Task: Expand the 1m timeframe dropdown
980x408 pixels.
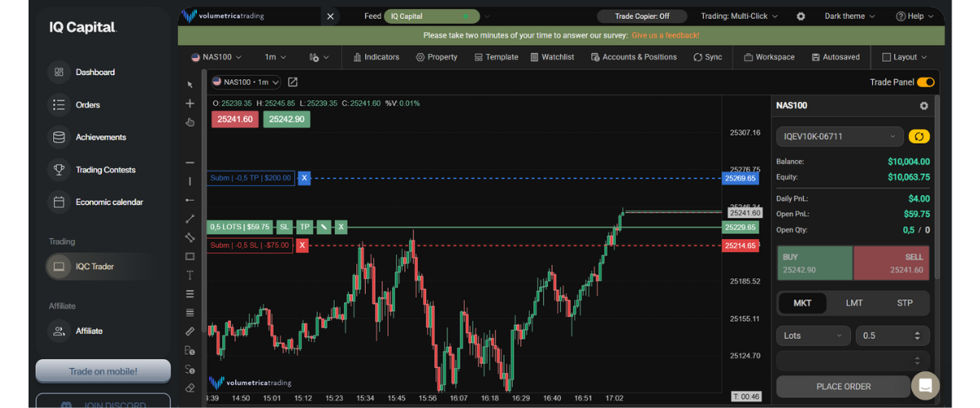Action: (x=275, y=57)
